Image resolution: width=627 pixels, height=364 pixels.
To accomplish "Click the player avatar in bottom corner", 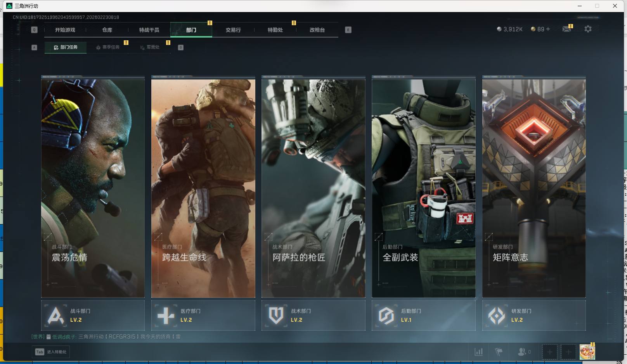I will [x=587, y=352].
